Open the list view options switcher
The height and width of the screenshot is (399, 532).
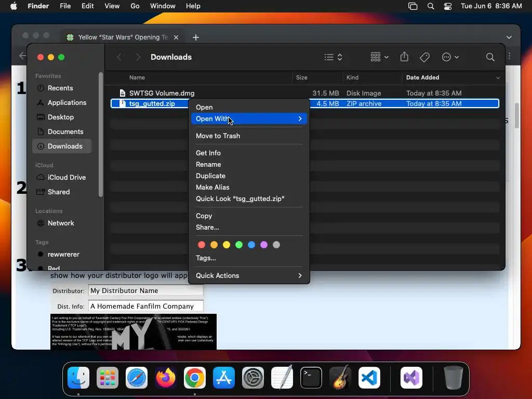[333, 57]
